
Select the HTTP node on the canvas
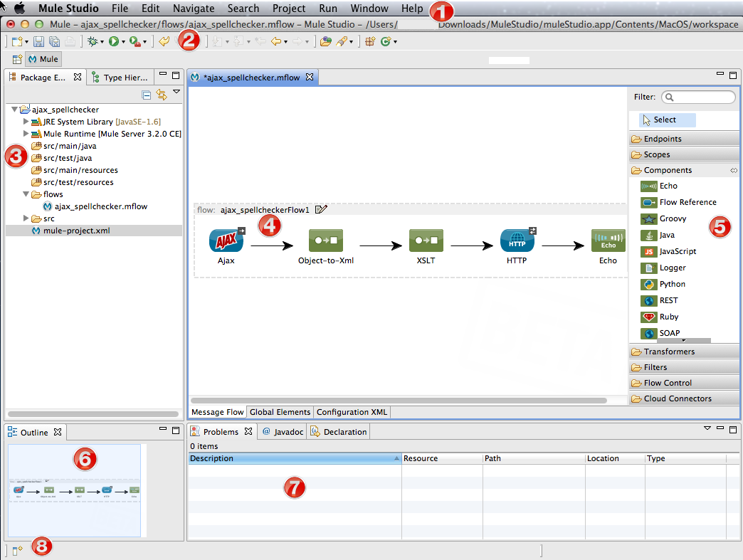tap(517, 241)
